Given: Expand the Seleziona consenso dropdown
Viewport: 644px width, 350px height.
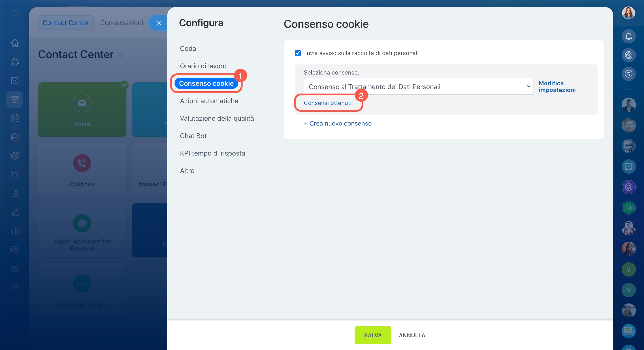Looking at the screenshot, I should 418,87.
